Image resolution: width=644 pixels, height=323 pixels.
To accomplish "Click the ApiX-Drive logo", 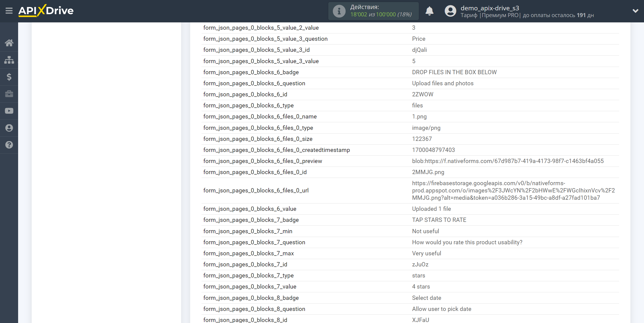I will pyautogui.click(x=46, y=11).
